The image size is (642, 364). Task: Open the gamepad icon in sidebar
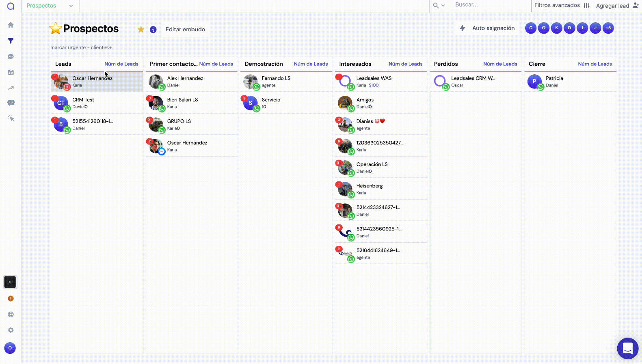11,103
